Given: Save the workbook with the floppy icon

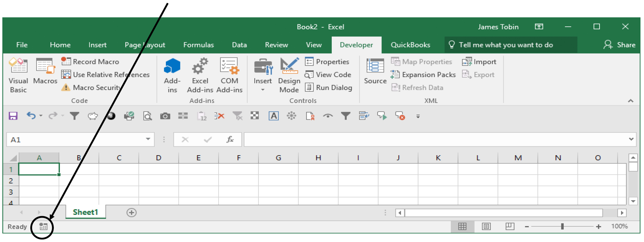Looking at the screenshot, I should [13, 116].
